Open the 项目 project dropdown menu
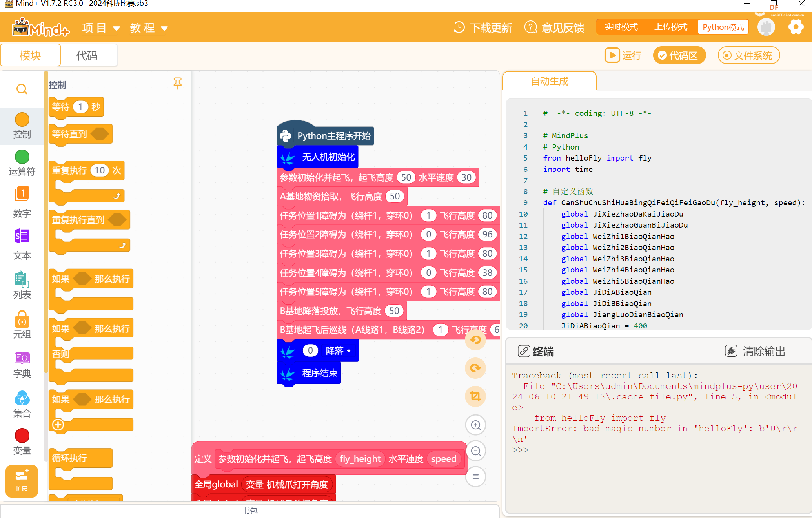The image size is (812, 518). tap(101, 28)
